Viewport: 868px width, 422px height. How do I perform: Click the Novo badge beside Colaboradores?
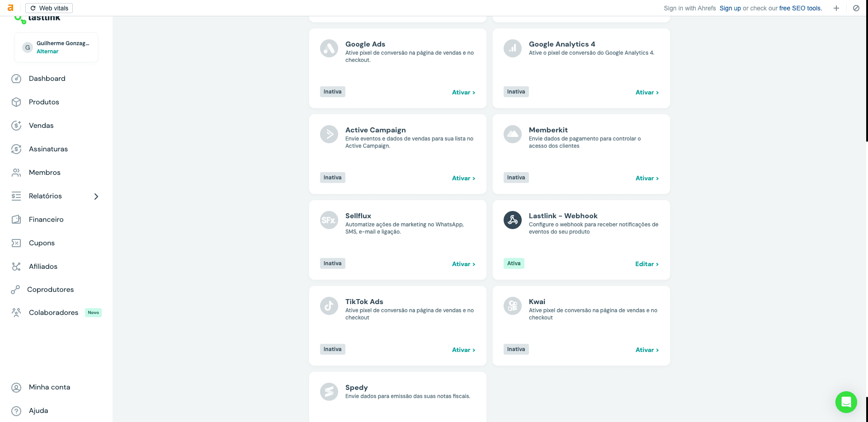(93, 313)
